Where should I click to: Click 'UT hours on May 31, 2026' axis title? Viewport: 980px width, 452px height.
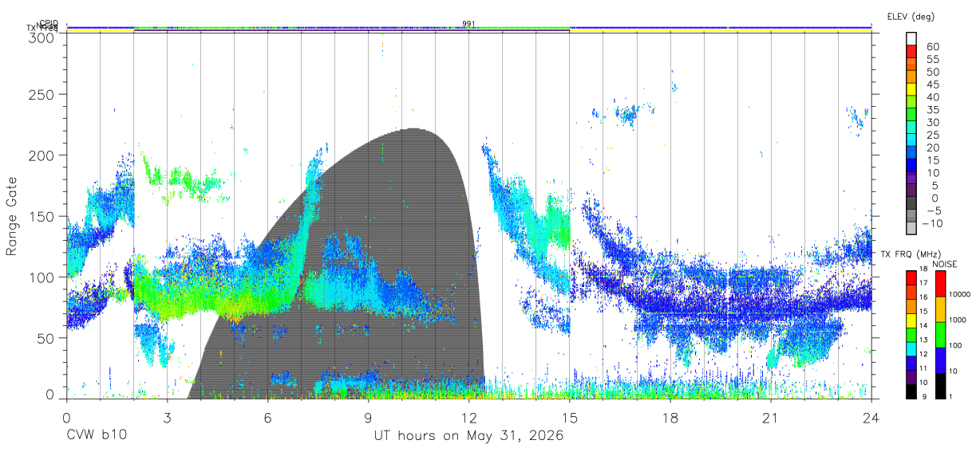tap(468, 435)
